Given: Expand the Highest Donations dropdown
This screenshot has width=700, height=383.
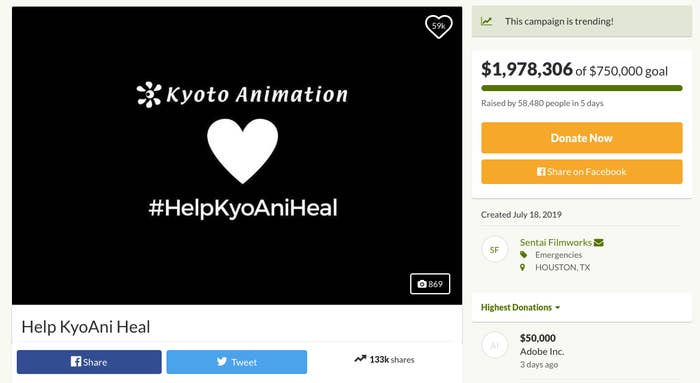Looking at the screenshot, I should coord(520,307).
